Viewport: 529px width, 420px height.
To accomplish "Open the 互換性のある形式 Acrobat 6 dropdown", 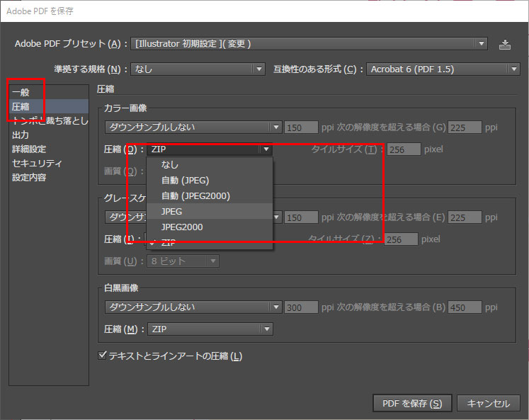I will pos(443,69).
